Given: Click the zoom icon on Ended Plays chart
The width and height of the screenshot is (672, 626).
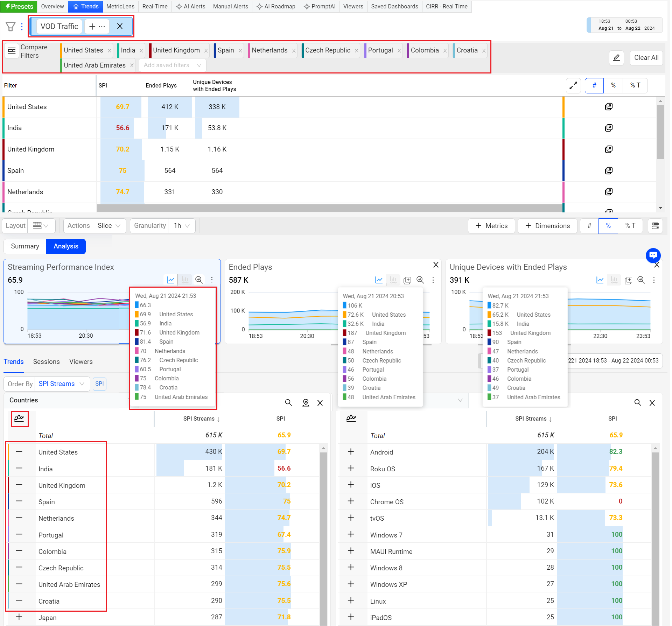Looking at the screenshot, I should (420, 280).
